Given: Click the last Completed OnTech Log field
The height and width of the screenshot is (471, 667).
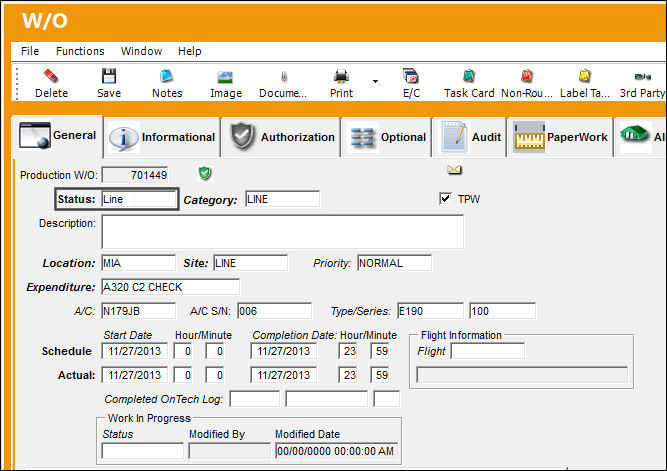Looking at the screenshot, I should click(386, 399).
